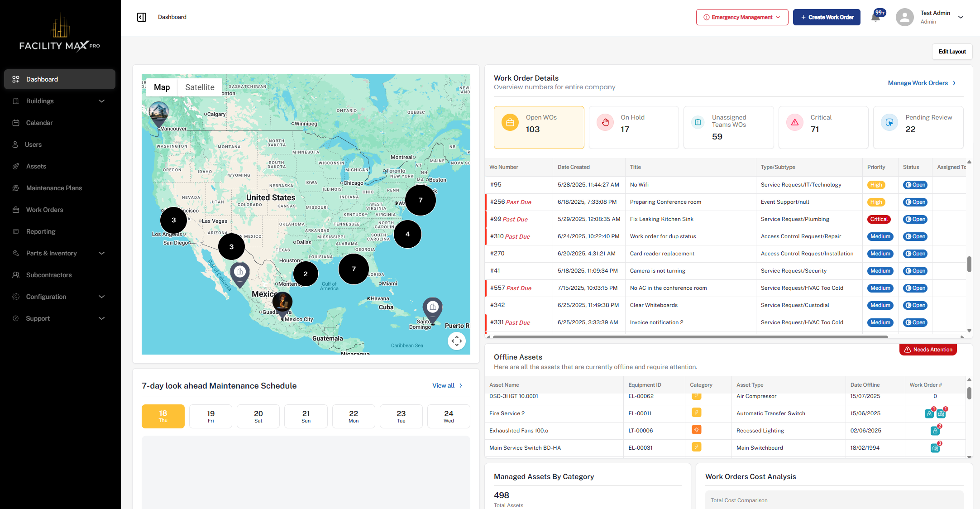
Task: Select day 21 Sun tab
Action: [x=306, y=416]
